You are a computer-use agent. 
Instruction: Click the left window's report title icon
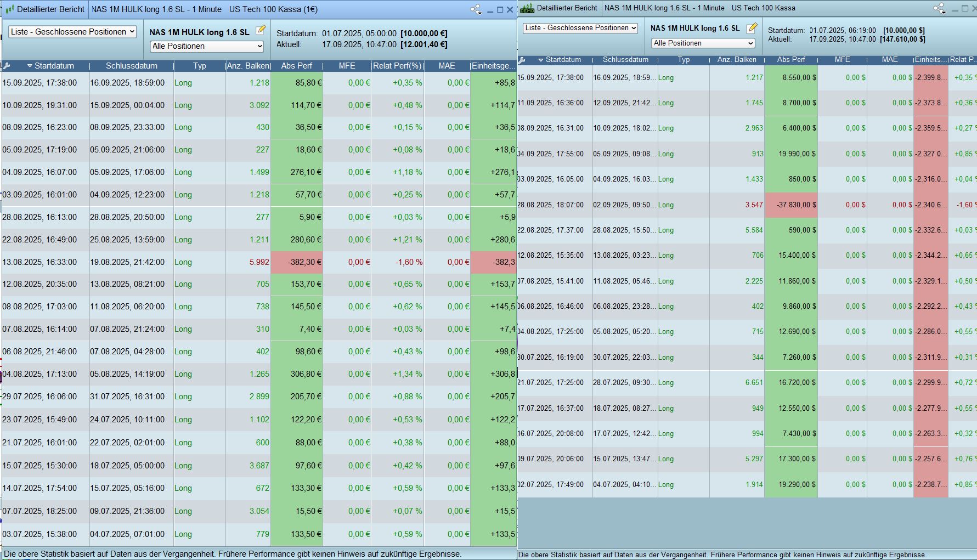click(x=9, y=9)
